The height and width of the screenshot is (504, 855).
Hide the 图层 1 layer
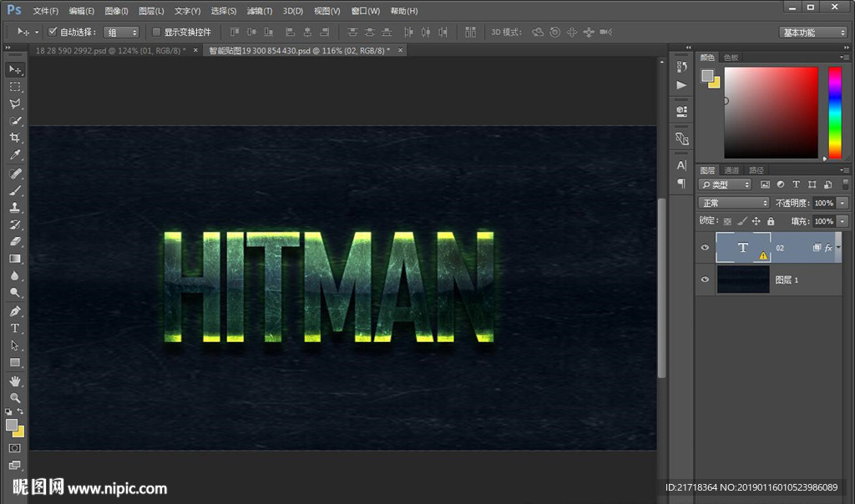pyautogui.click(x=705, y=280)
